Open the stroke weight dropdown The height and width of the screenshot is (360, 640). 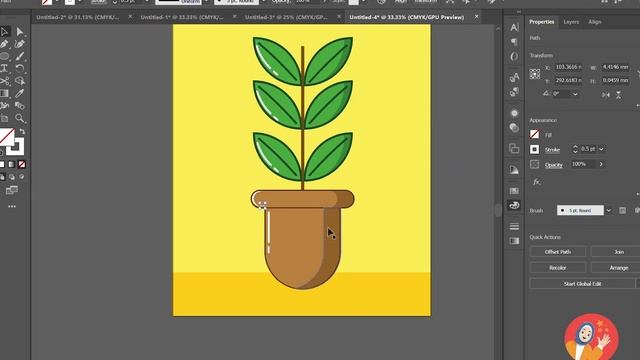[x=601, y=149]
